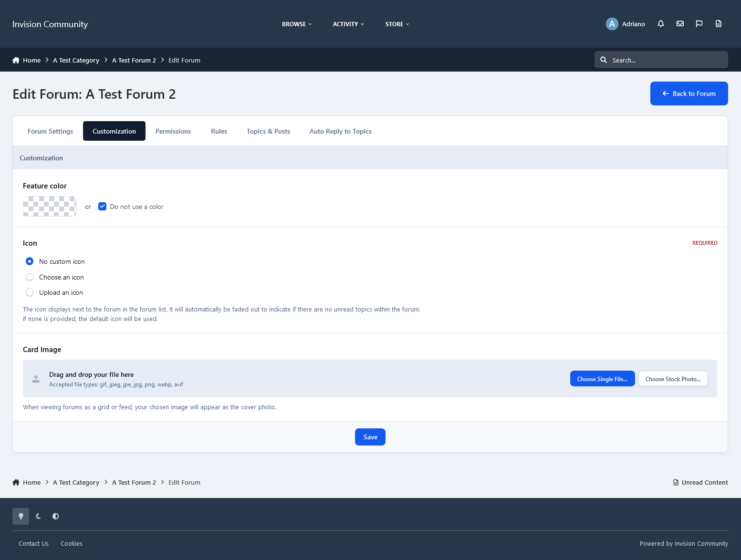
Task: Click the reports flag icon
Action: (699, 24)
